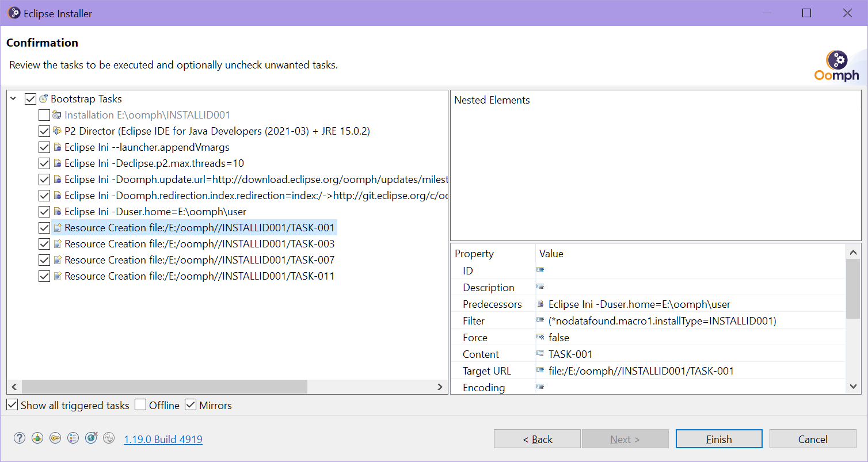Click the --launcher.appendVmargs row icon
This screenshot has width=868, height=462.
[x=57, y=147]
